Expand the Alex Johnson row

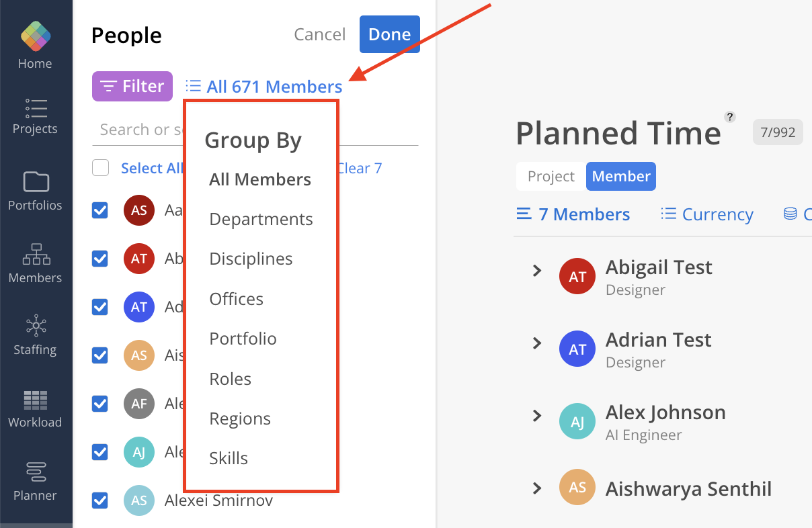coord(537,416)
